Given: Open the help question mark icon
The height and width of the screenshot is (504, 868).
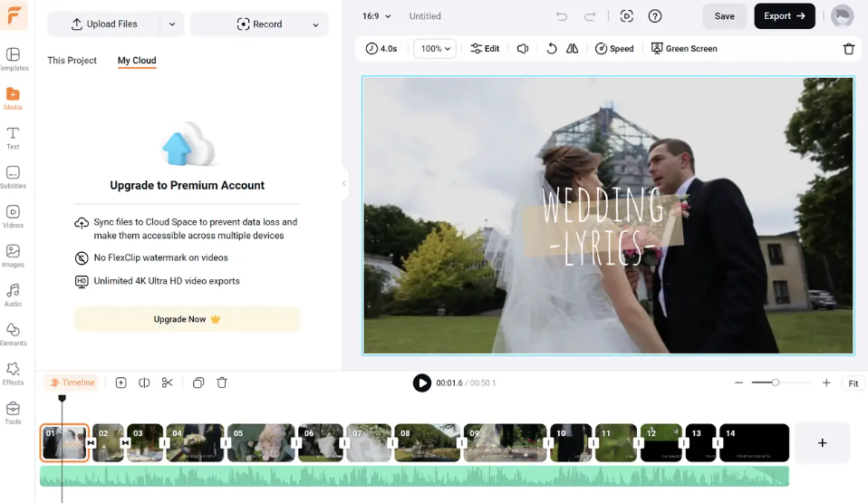Looking at the screenshot, I should click(x=655, y=16).
